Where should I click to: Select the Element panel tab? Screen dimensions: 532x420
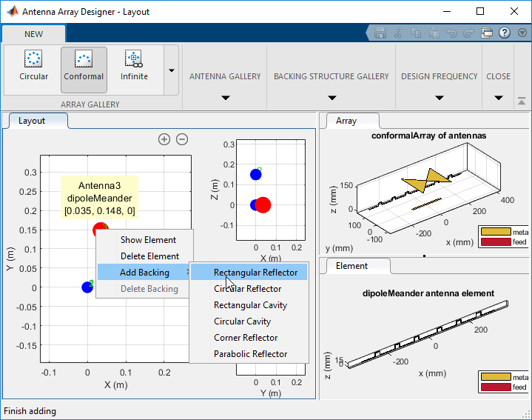pos(352,266)
